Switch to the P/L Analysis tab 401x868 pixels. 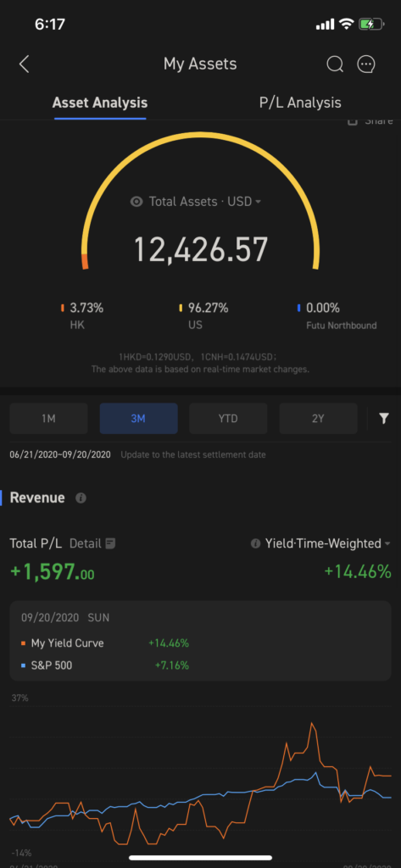300,103
